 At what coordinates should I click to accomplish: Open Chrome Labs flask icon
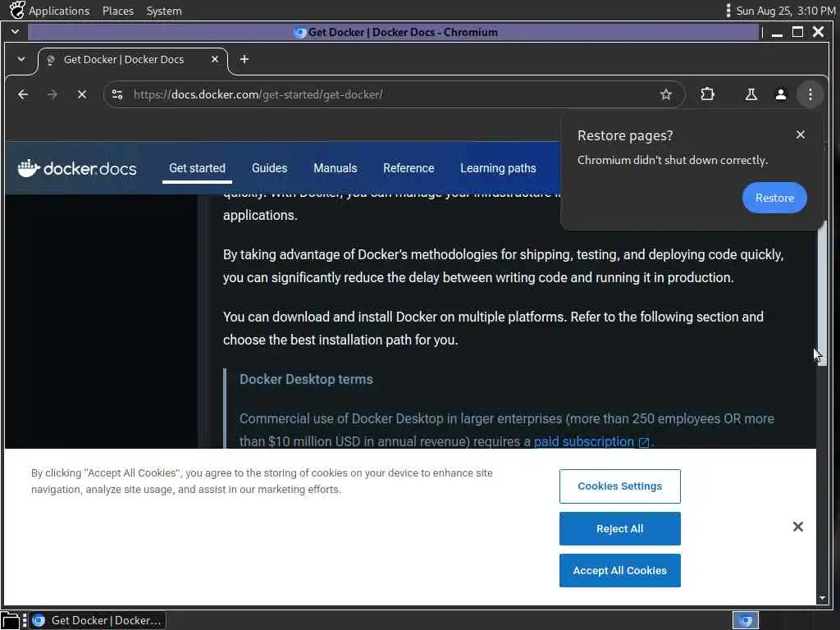(x=751, y=95)
